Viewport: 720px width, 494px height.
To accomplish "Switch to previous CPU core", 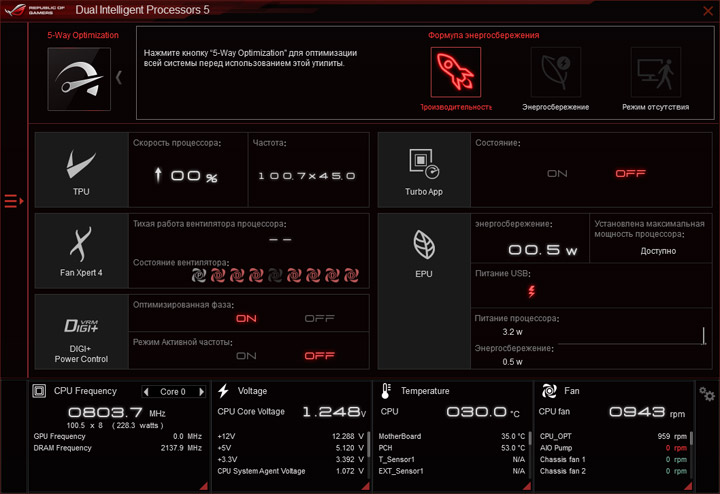I will 146,392.
